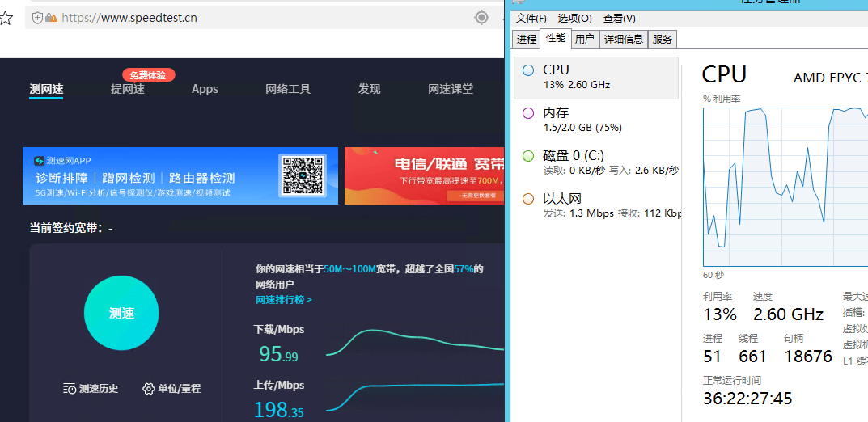
Task: Select 磁盘 0 (C:) in sidebar
Action: click(596, 162)
